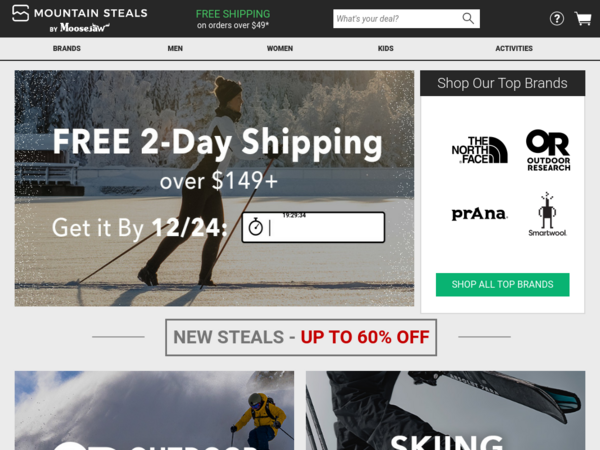
Task: Open the help question mark icon
Action: point(557,18)
